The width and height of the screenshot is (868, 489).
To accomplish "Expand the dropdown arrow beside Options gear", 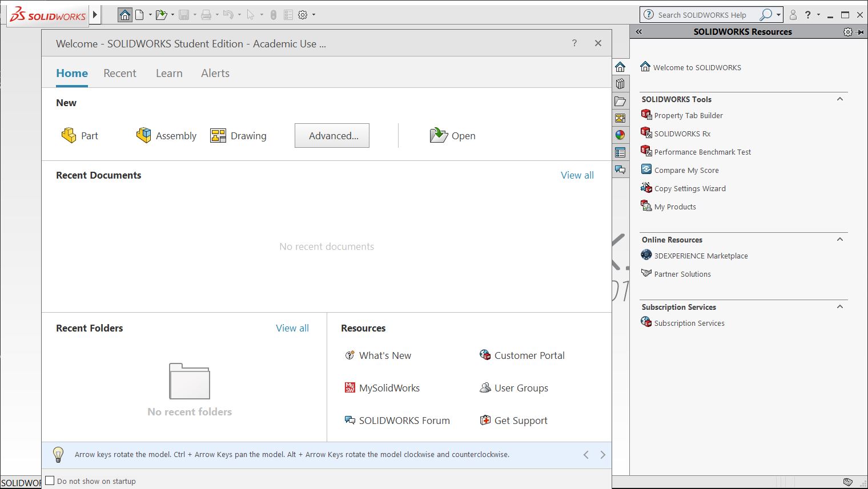I will (x=314, y=15).
